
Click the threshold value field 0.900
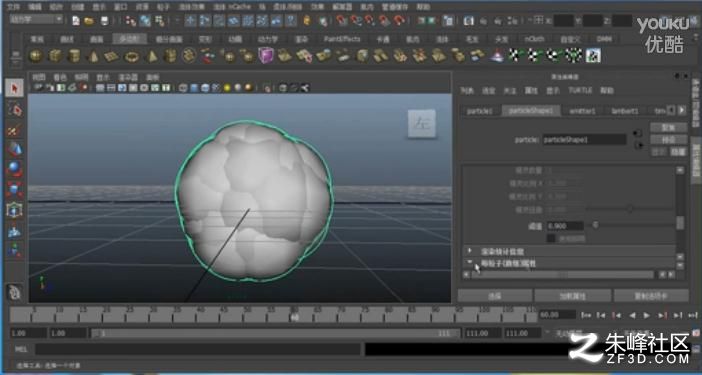point(565,226)
